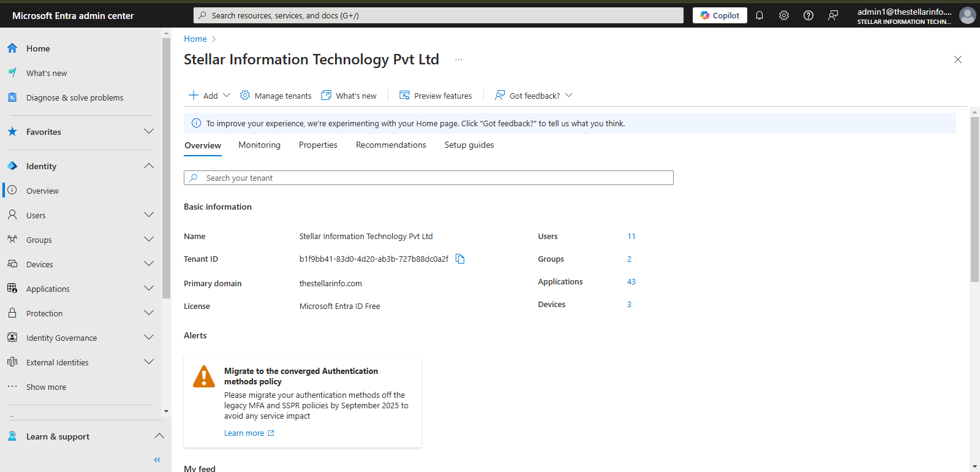Image resolution: width=980 pixels, height=472 pixels.
Task: Click the sidebar scroll down arrow
Action: 166,411
